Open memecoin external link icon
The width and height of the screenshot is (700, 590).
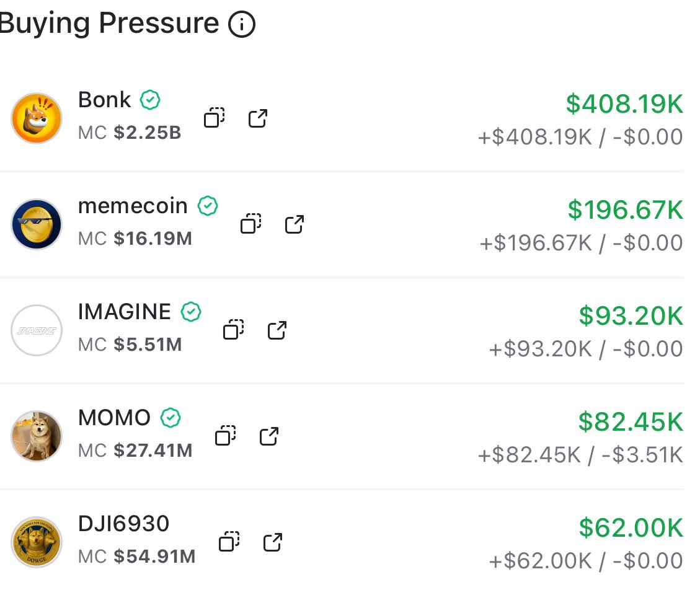click(294, 224)
